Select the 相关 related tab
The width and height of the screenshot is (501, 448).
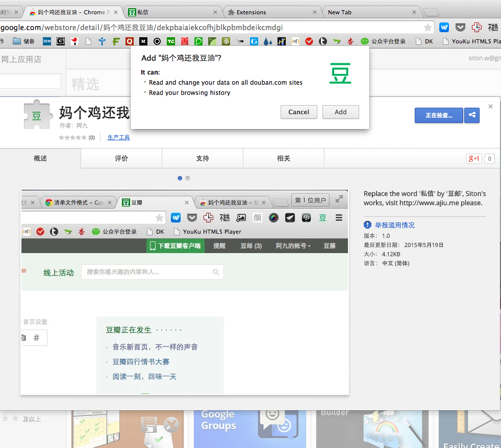(284, 159)
